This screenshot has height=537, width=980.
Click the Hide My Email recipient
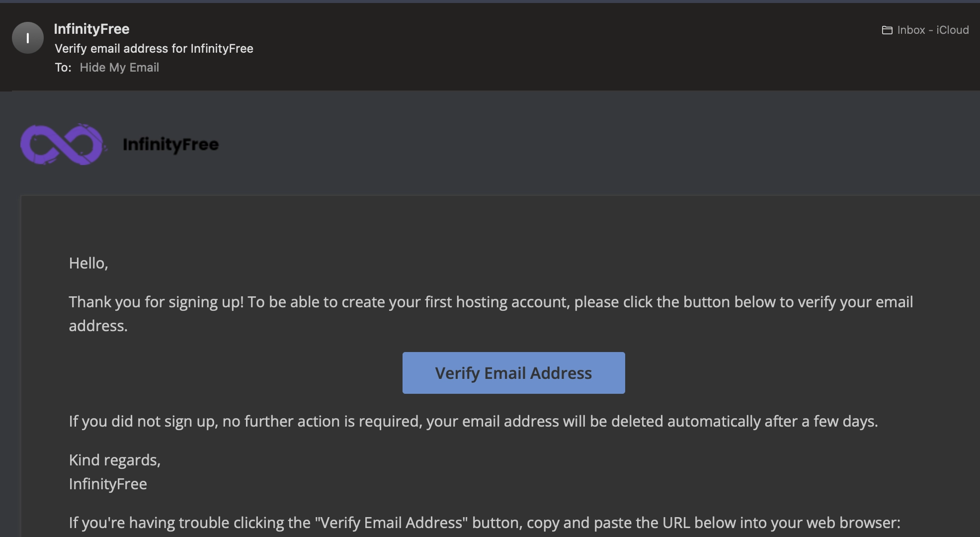tap(119, 68)
